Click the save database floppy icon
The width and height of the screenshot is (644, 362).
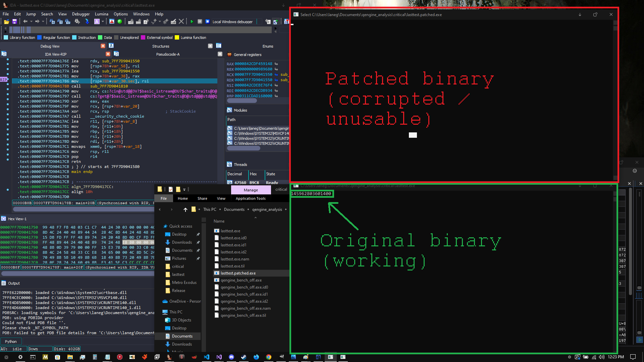click(14, 21)
